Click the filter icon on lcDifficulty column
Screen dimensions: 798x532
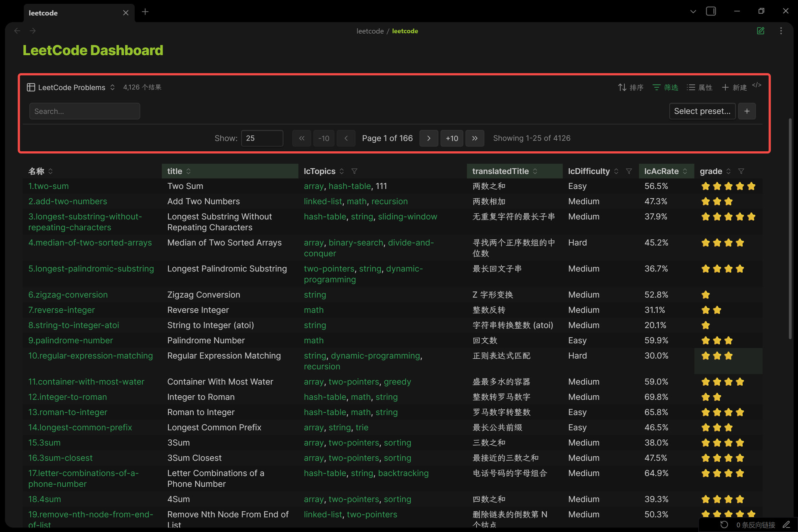click(629, 171)
